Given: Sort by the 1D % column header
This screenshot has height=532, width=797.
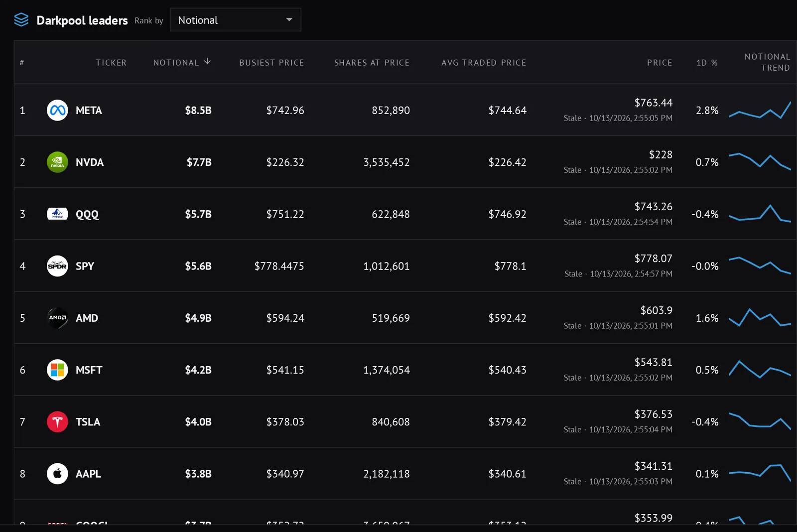Looking at the screenshot, I should pyautogui.click(x=707, y=63).
